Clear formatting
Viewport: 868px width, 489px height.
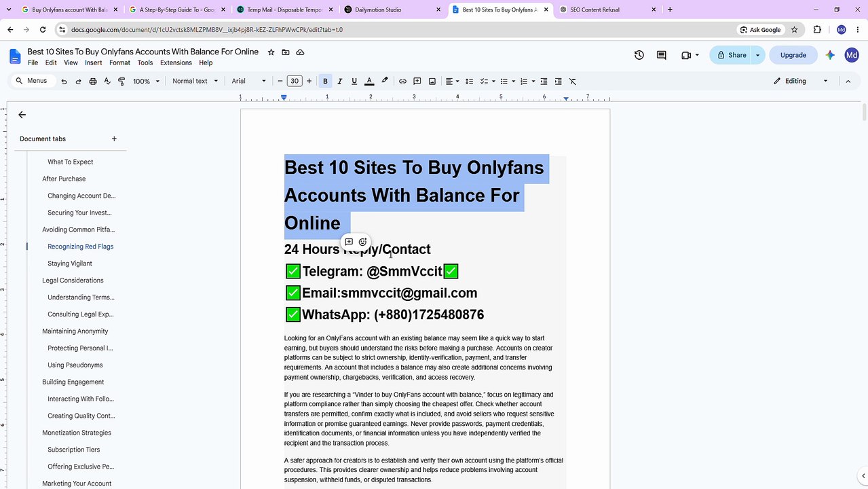tap(573, 81)
